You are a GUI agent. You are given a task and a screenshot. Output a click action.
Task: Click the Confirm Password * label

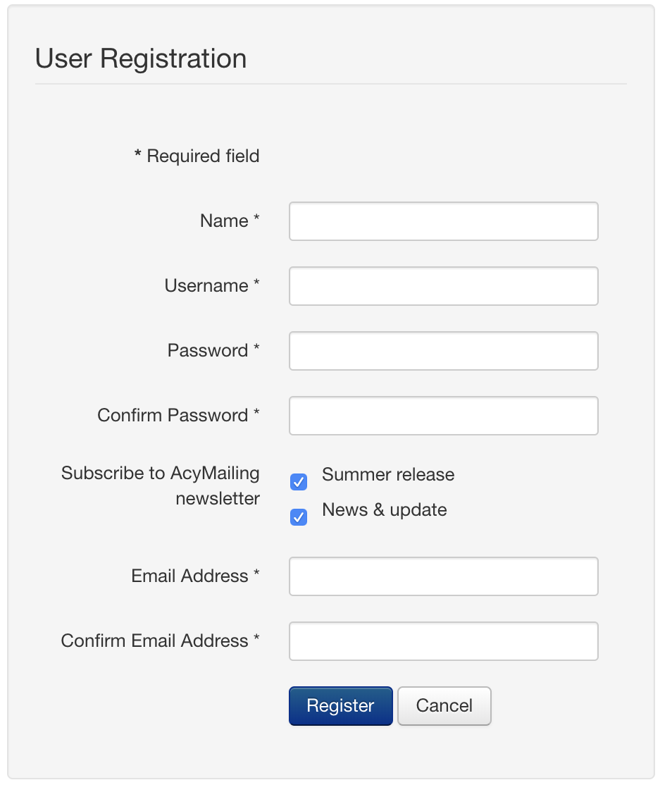point(179,415)
